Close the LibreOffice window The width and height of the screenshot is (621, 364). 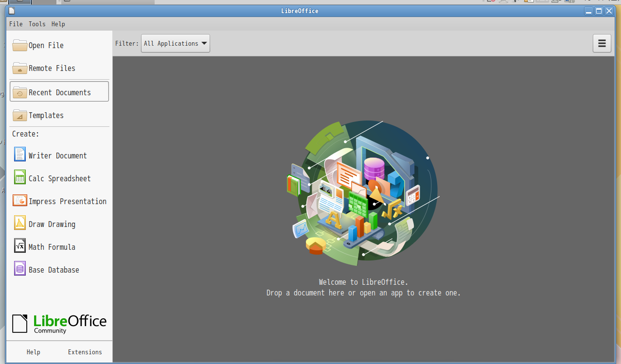pyautogui.click(x=609, y=11)
